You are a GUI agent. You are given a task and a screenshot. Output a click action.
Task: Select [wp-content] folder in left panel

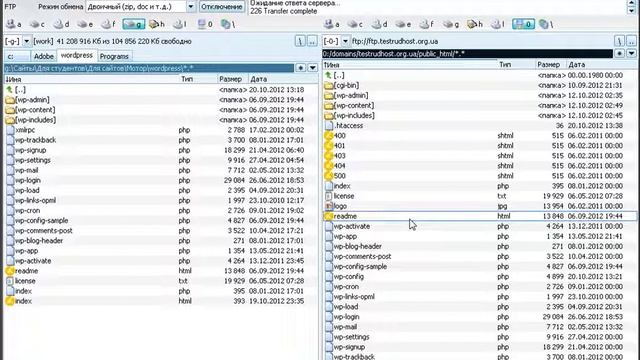point(161,110)
